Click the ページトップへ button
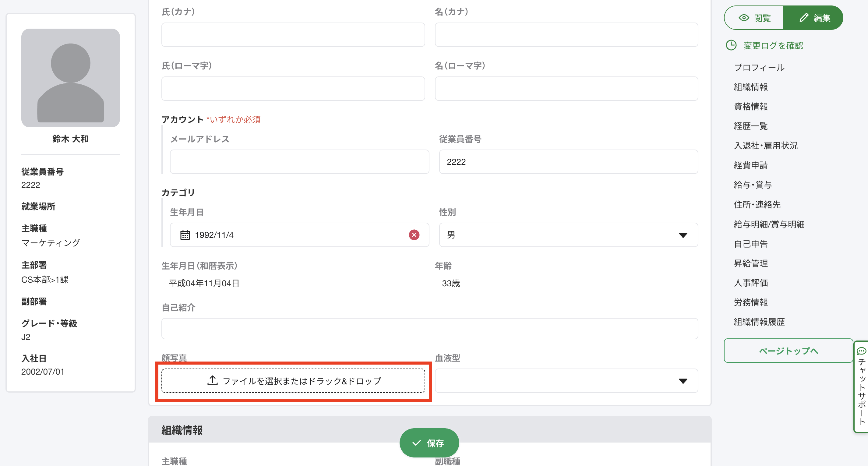The width and height of the screenshot is (868, 466). 788,351
